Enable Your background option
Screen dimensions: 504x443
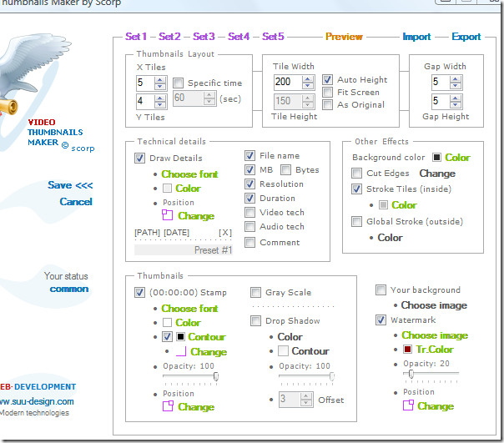tap(381, 290)
